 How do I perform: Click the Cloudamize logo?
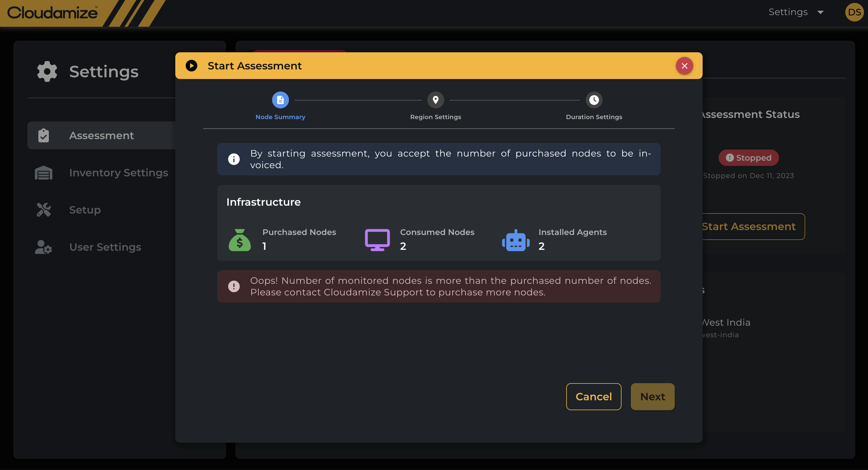[52, 13]
